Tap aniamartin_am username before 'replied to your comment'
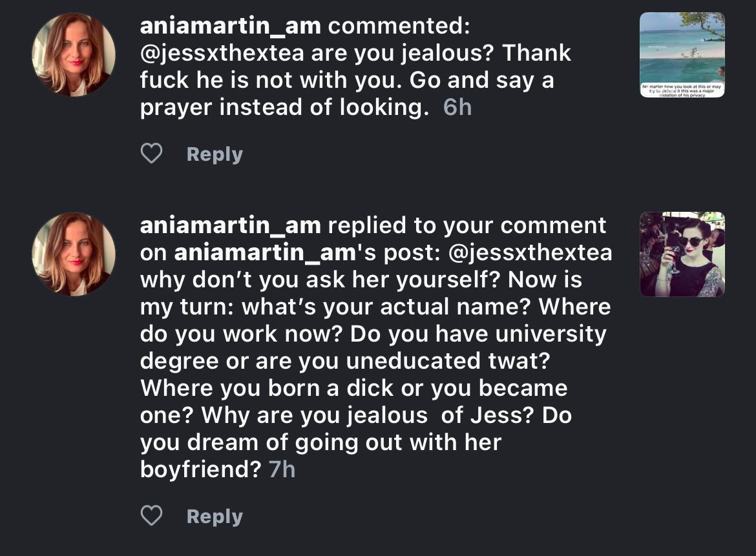 point(230,225)
